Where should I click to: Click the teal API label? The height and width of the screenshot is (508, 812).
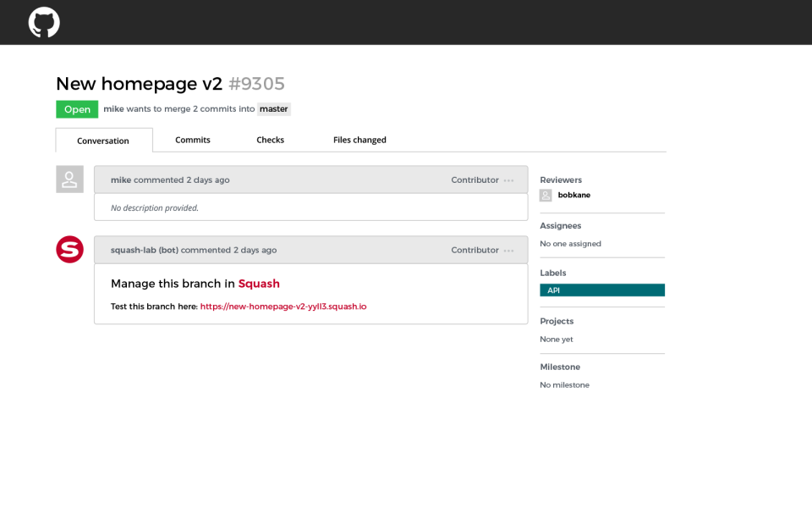pos(602,290)
